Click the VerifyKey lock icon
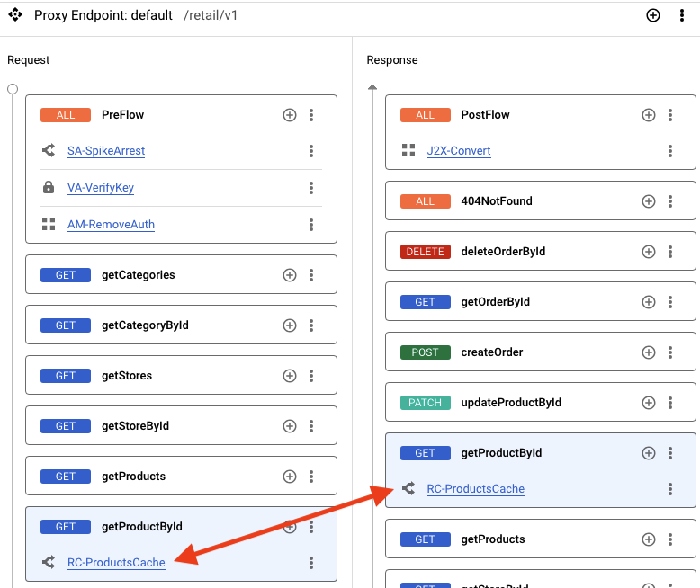Image resolution: width=700 pixels, height=588 pixels. pyautogui.click(x=49, y=187)
